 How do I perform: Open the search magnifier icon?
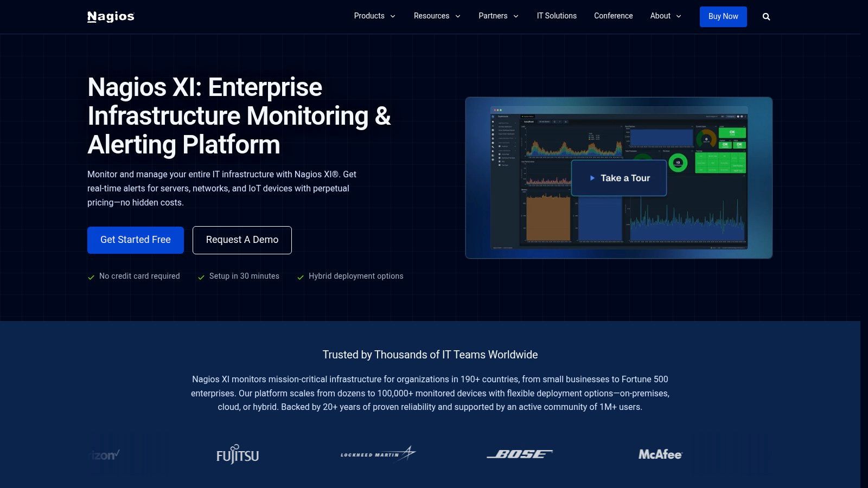[x=766, y=17]
